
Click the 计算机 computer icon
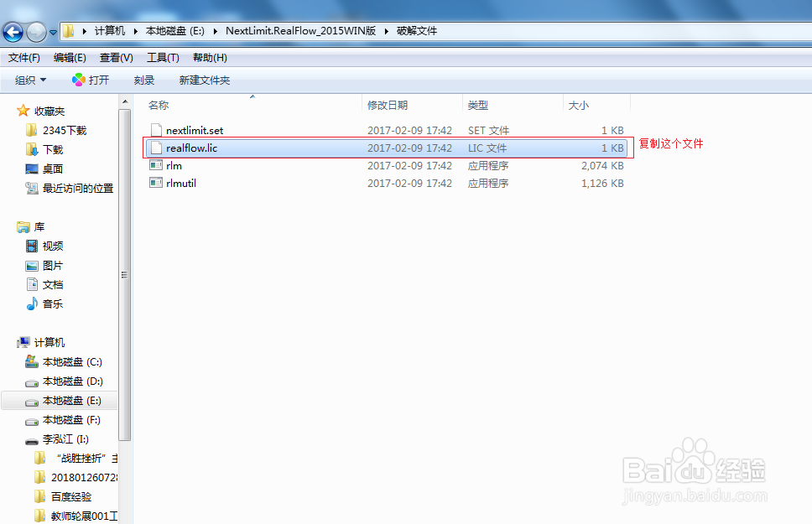[x=23, y=342]
